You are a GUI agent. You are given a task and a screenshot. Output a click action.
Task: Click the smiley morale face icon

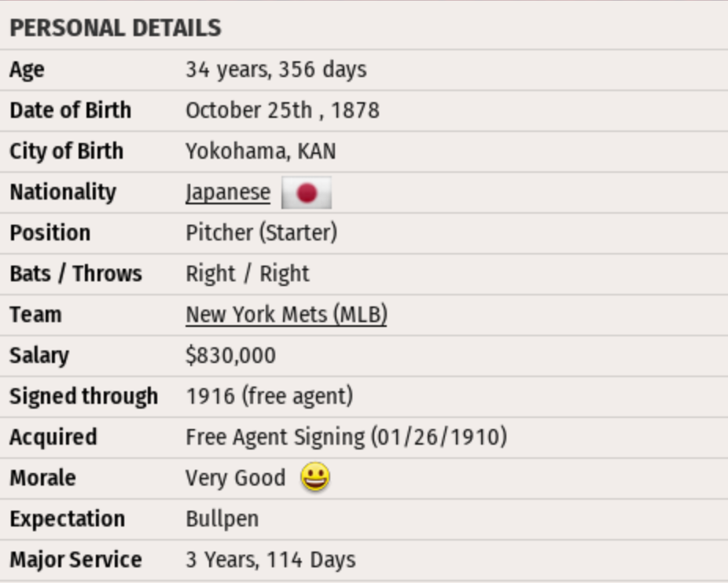(x=315, y=478)
